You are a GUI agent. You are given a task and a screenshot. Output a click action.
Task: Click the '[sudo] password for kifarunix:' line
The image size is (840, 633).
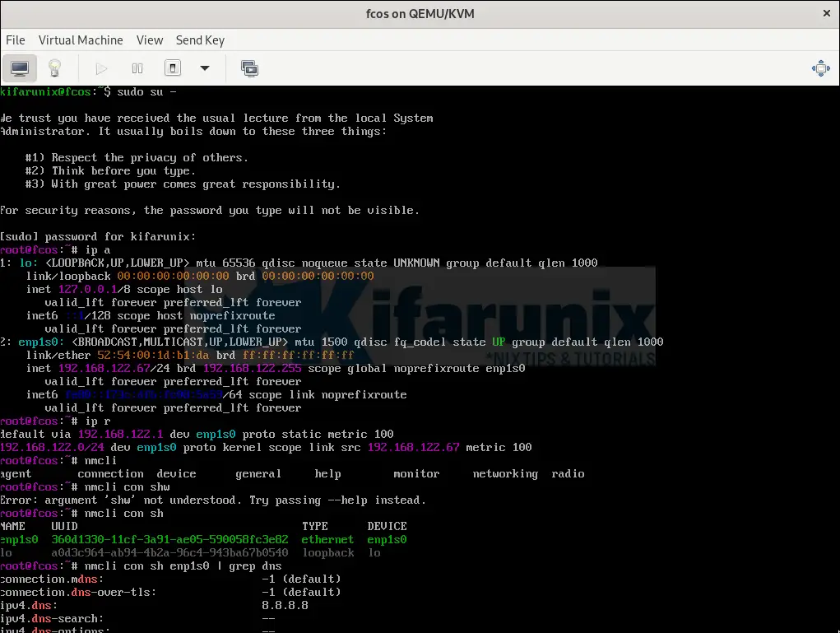tap(98, 236)
